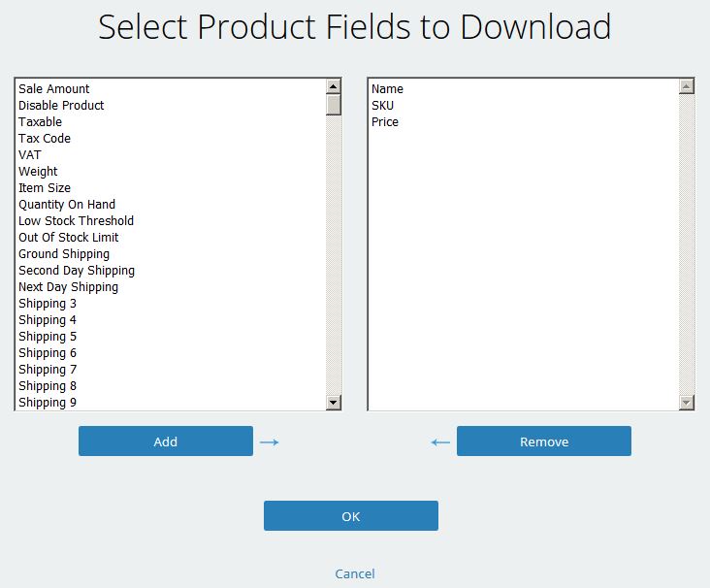Click the down arrow of the left list scrollbar
The width and height of the screenshot is (710, 588).
click(x=334, y=402)
